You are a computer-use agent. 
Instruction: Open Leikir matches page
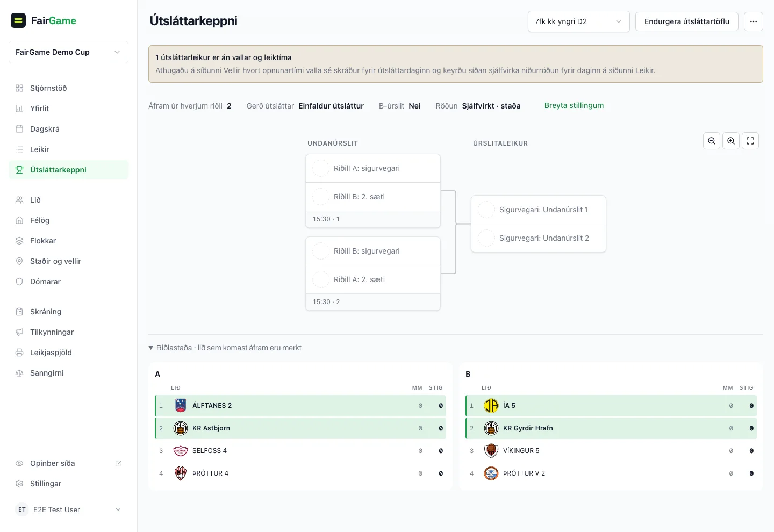point(68,149)
